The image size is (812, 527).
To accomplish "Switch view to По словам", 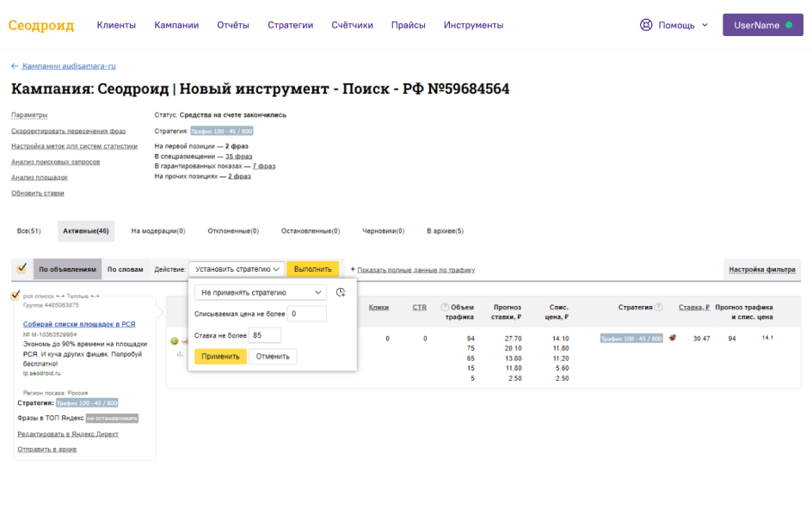I will pos(125,269).
